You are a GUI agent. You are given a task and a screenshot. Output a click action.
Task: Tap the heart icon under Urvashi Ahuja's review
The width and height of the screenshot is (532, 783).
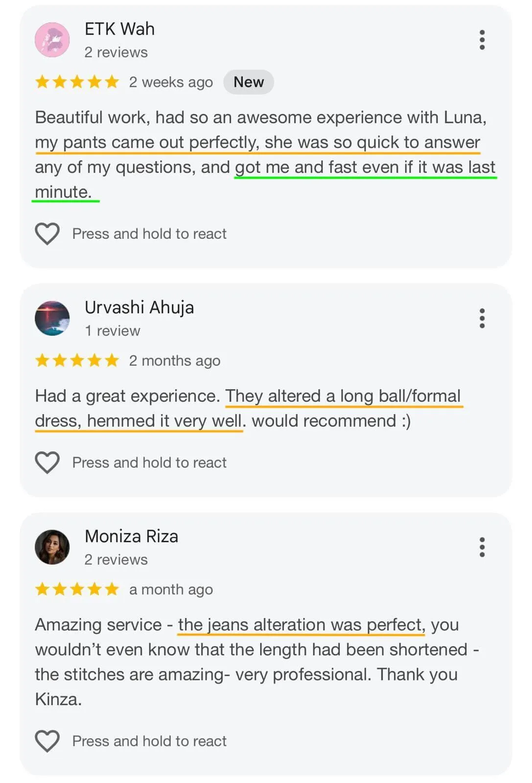[47, 462]
